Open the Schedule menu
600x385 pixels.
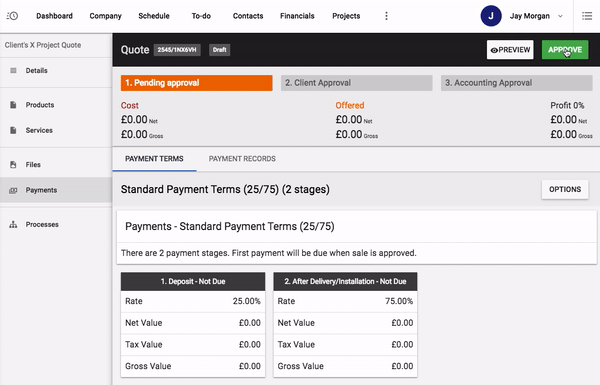(154, 16)
